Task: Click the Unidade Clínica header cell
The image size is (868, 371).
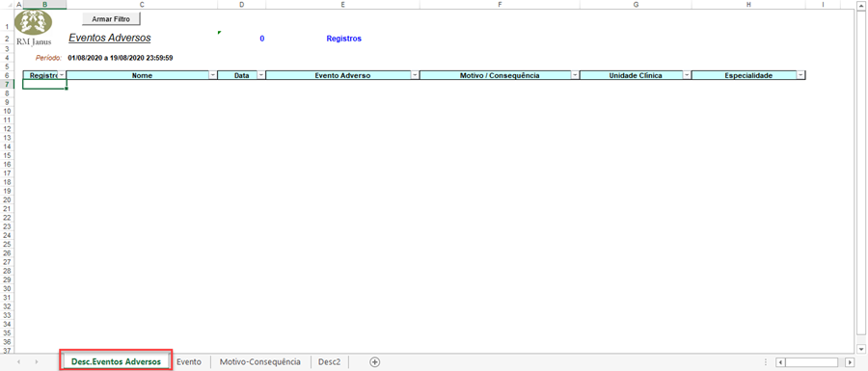Action: 637,75
